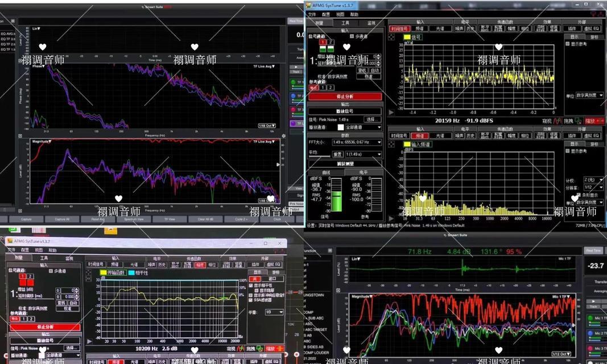Open the 文件 menu in the 20159 Hz SysTune window
Screen dimensions: 607x364
pyautogui.click(x=312, y=14)
